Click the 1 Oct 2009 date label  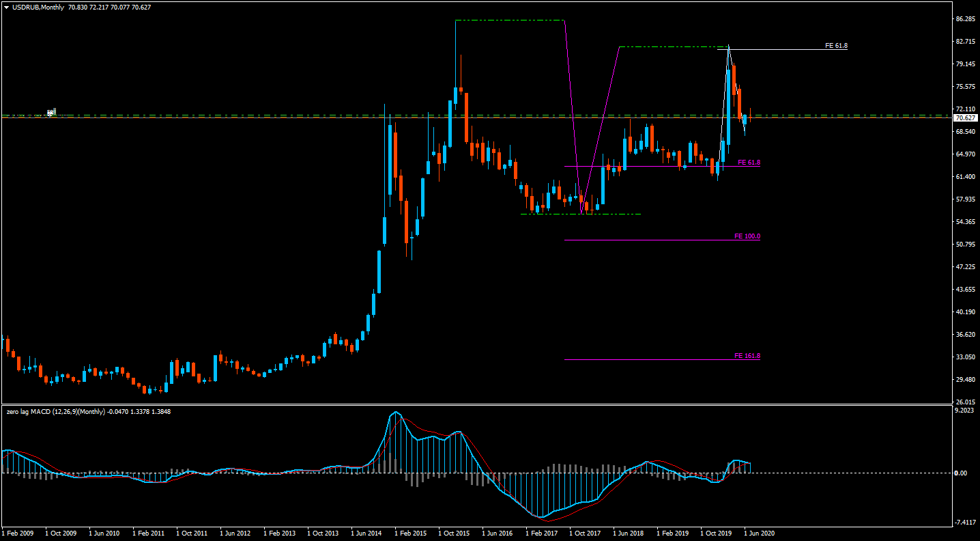[x=61, y=533]
